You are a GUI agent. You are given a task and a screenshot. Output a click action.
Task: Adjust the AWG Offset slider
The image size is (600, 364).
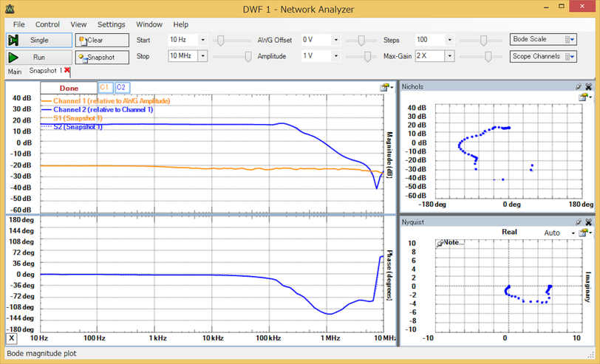coord(361,40)
